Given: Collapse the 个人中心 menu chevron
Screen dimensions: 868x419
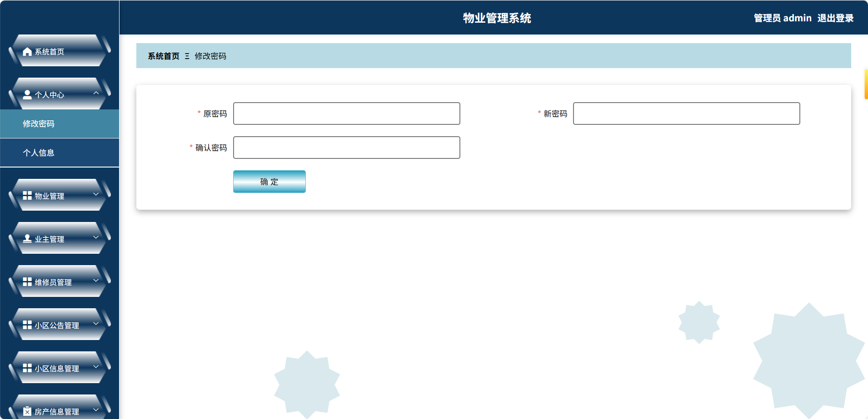Looking at the screenshot, I should click(96, 93).
